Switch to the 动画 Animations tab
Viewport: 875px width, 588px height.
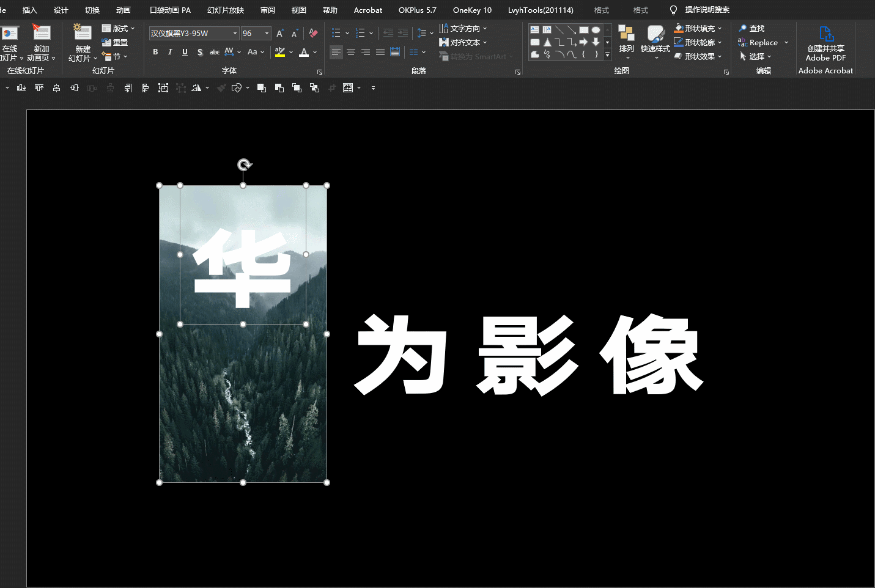click(124, 10)
